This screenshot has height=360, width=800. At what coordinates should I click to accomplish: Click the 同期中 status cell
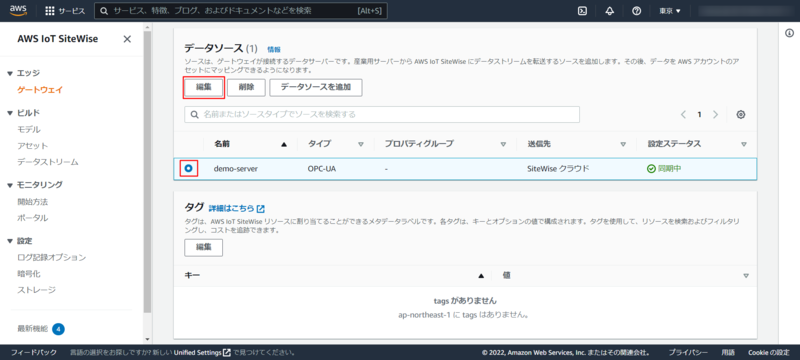664,169
